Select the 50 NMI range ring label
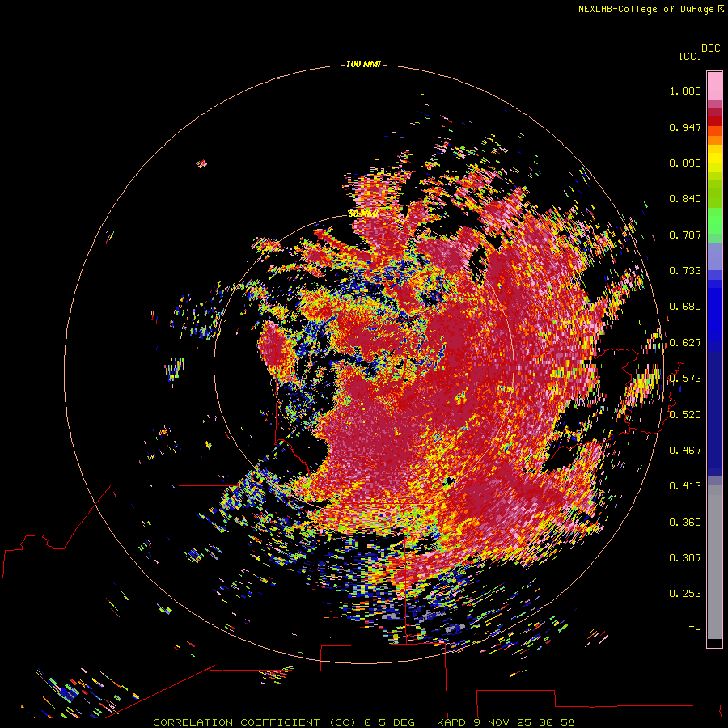728x728 pixels. 363,214
